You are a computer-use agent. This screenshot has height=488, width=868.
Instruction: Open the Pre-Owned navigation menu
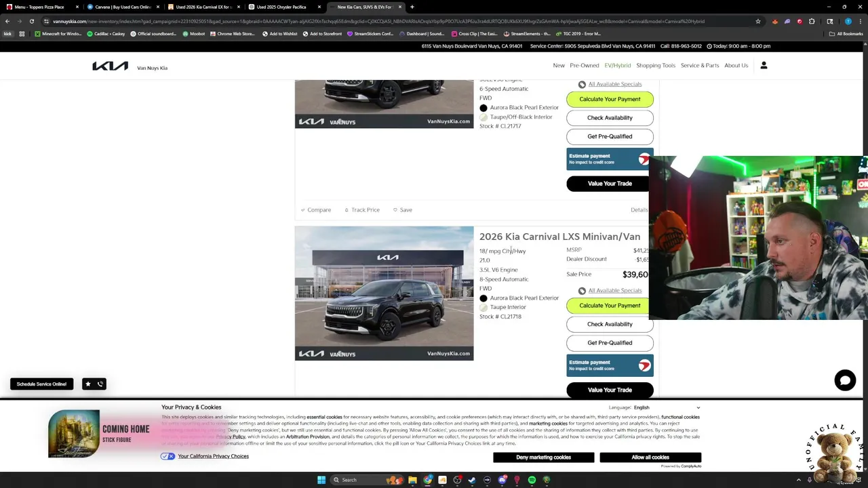click(x=585, y=66)
